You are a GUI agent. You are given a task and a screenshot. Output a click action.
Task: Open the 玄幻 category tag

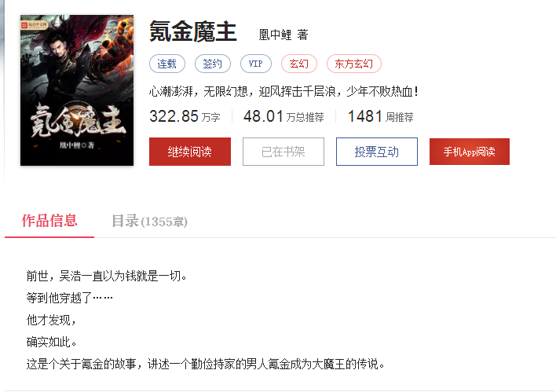(299, 64)
